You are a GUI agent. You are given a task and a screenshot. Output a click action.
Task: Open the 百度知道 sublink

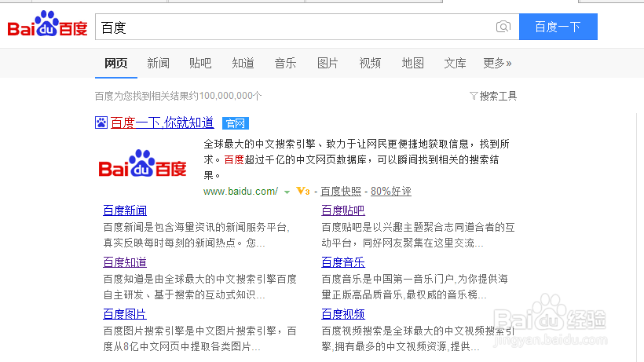tap(125, 261)
